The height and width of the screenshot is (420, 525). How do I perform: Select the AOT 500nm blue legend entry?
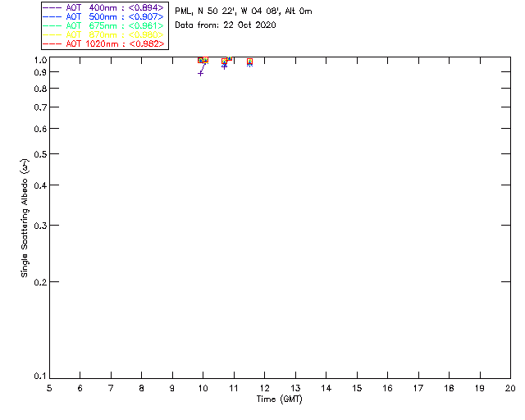tap(103, 16)
